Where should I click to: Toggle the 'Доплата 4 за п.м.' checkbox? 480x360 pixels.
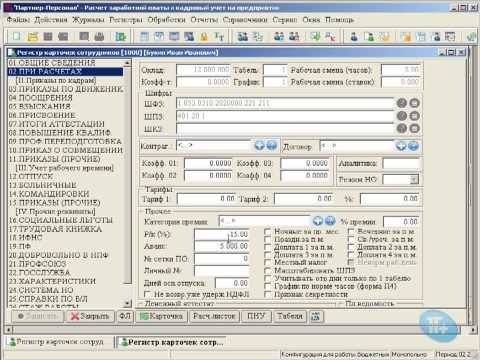click(x=351, y=255)
